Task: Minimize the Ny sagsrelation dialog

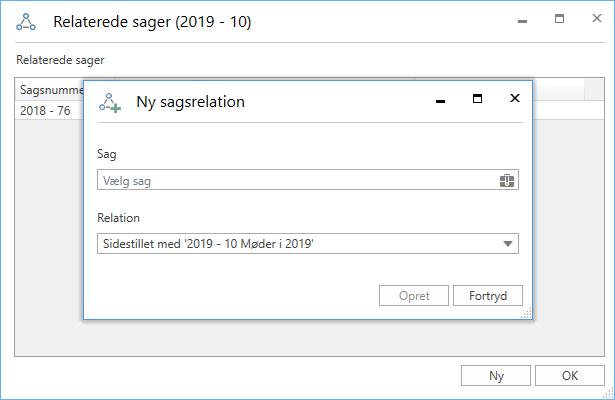Action: (x=440, y=101)
